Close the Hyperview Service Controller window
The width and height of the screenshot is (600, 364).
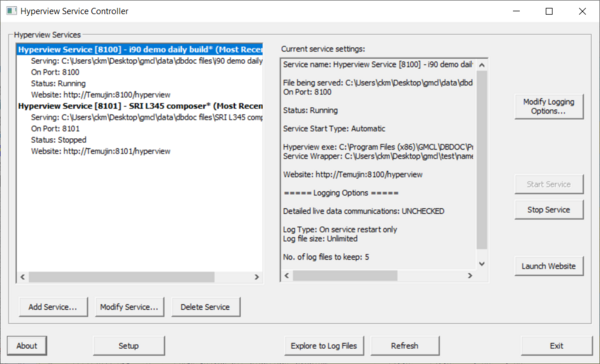point(582,11)
